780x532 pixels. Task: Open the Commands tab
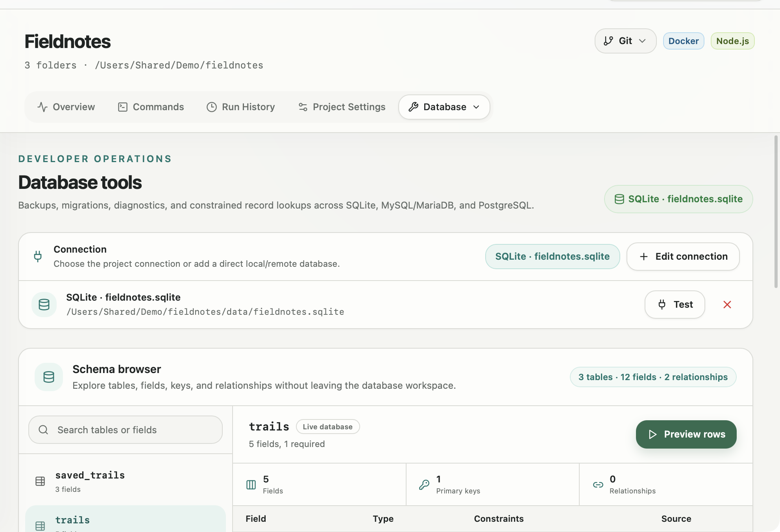coord(151,107)
